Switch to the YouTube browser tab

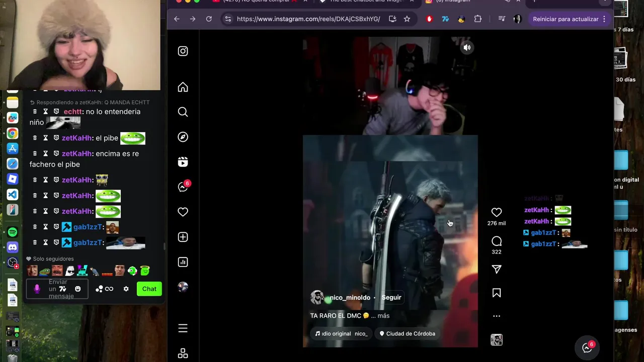click(x=259, y=2)
